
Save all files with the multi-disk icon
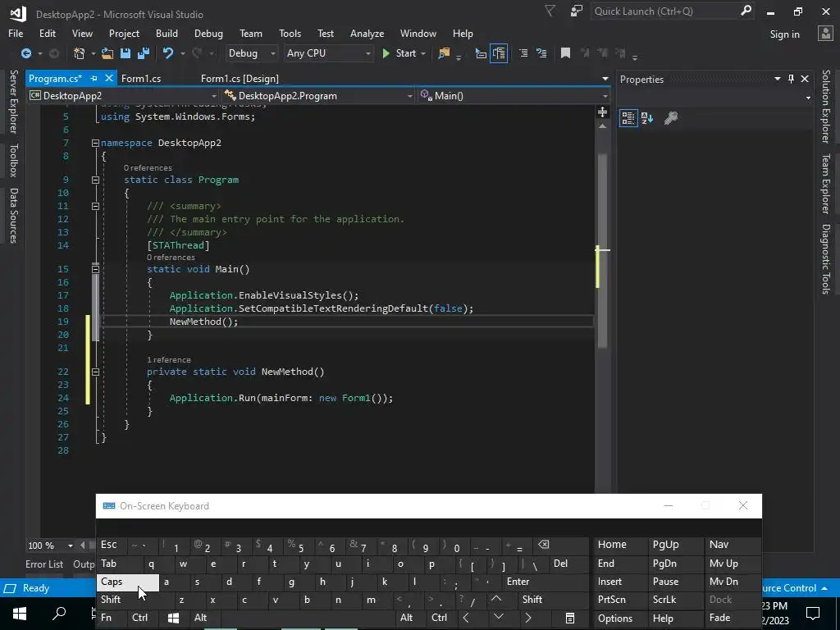tap(144, 53)
